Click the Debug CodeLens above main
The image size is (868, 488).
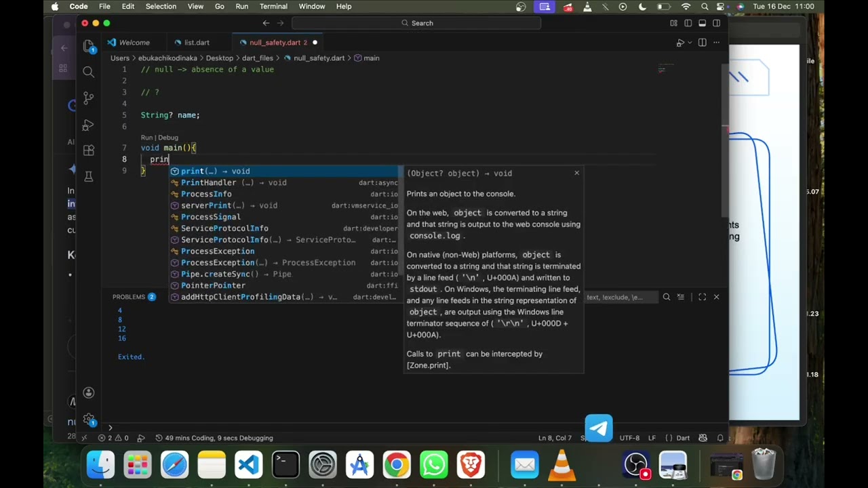(x=168, y=138)
